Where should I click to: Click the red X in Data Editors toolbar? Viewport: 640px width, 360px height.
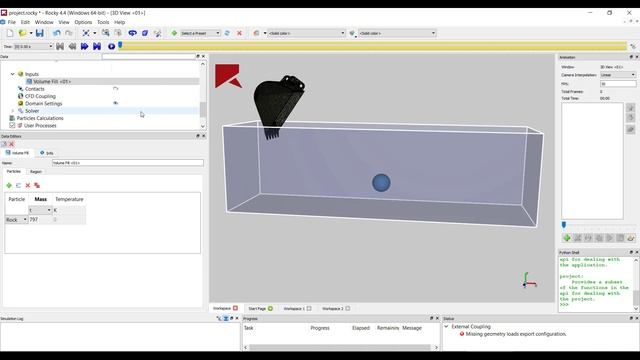tap(11, 144)
